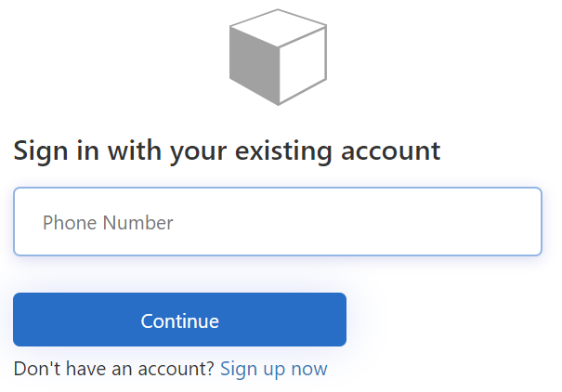562x392 pixels.
Task: Click the word "Sign" in the signup link
Action: pos(238,369)
